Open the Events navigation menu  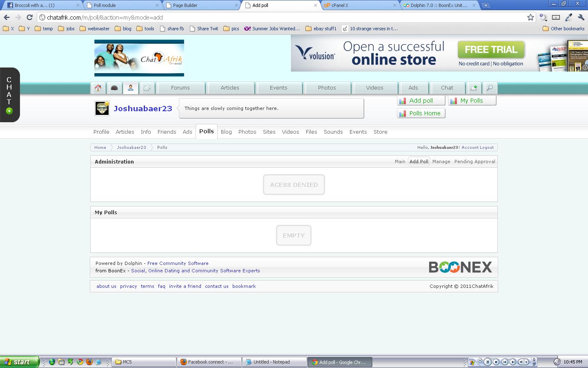[278, 88]
